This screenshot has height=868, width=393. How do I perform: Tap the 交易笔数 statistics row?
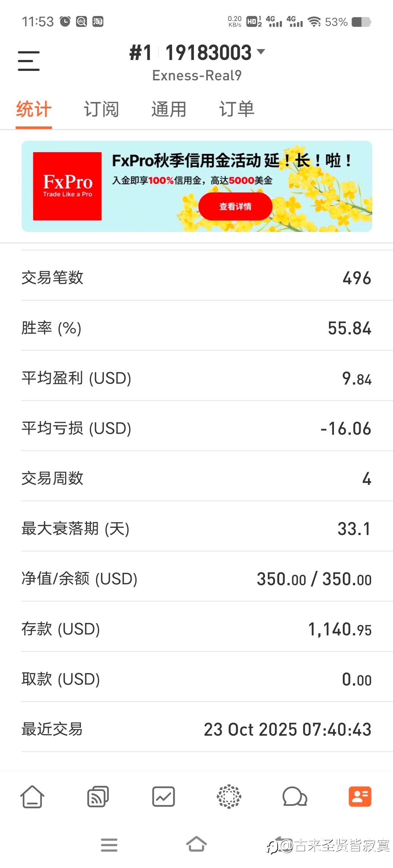click(196, 278)
